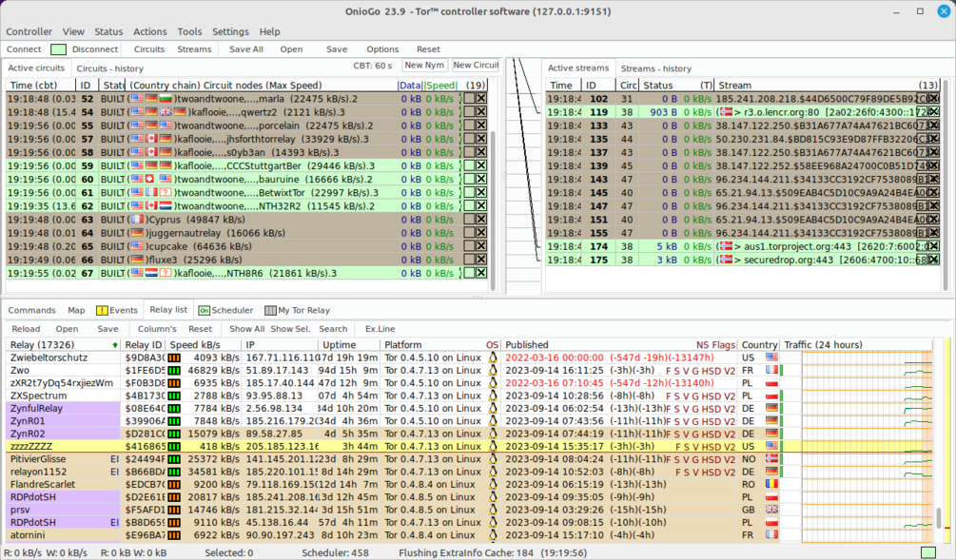Click speed bar icon for Zwiebeltorschutz relay
This screenshot has height=560, width=956.
pyautogui.click(x=174, y=357)
